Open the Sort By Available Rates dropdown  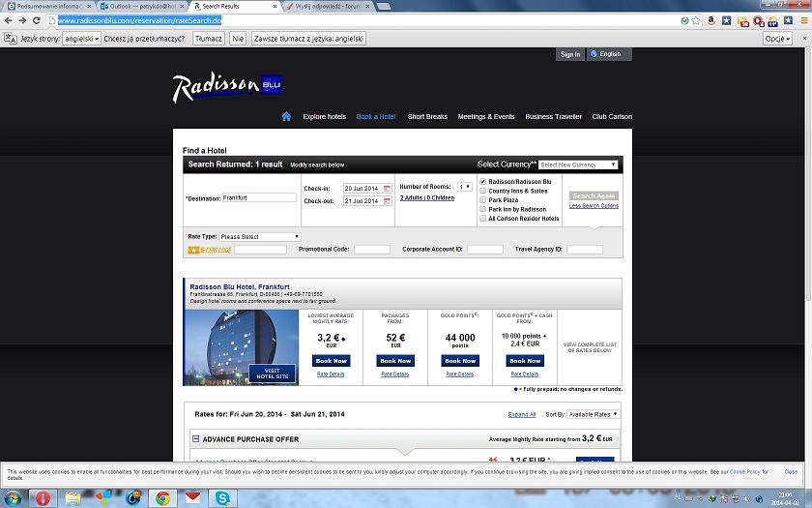point(593,414)
